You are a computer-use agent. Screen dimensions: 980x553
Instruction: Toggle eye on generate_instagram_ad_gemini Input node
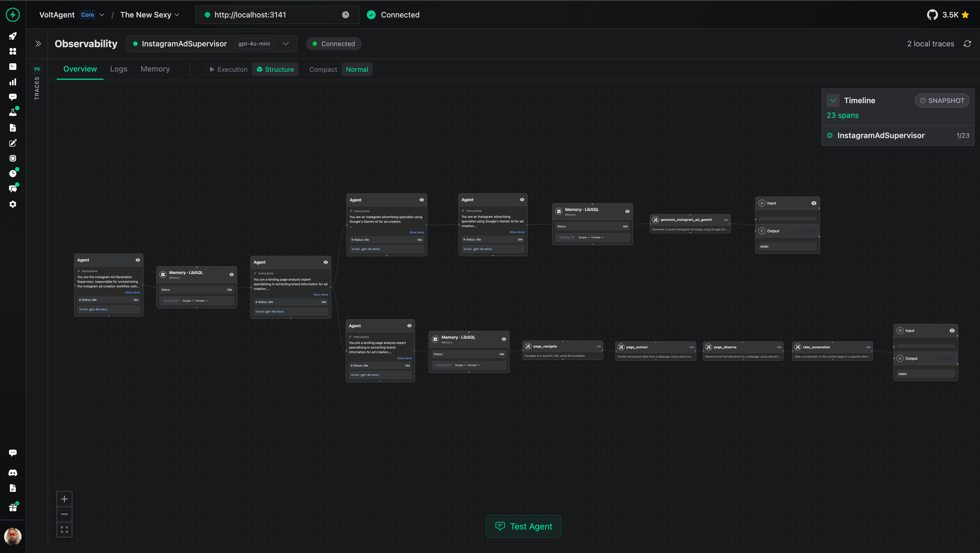click(814, 203)
